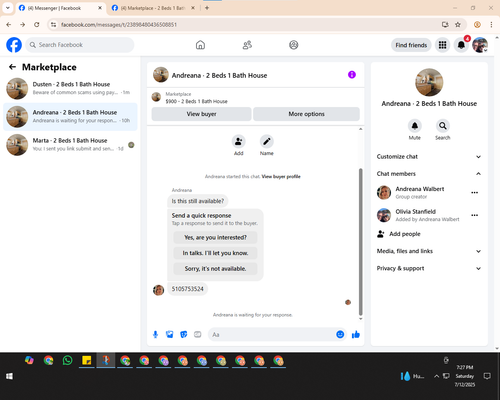Viewport: 500px width, 400px height.
Task: Choose a GIF icon in composer
Action: click(x=198, y=334)
